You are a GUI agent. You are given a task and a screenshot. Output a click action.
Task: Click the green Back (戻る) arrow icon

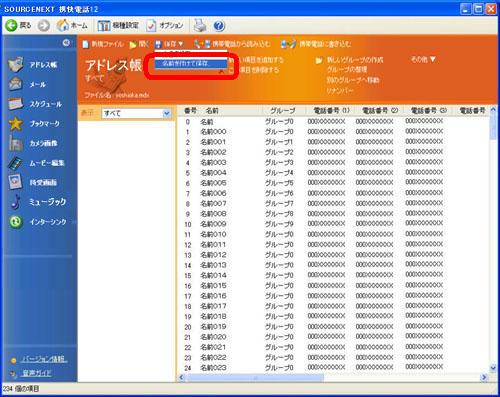tap(11, 25)
